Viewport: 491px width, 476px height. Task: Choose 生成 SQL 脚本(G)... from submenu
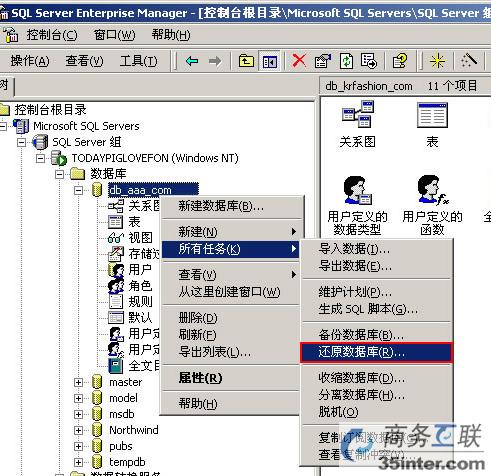click(x=376, y=309)
